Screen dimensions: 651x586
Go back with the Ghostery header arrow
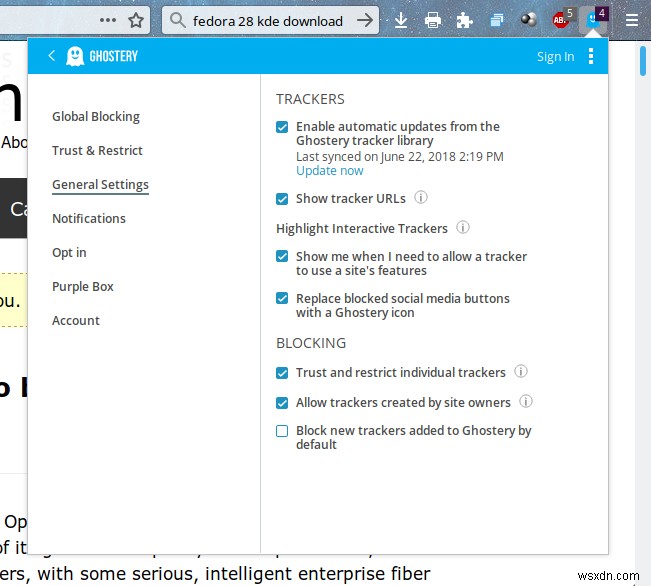[x=51, y=56]
